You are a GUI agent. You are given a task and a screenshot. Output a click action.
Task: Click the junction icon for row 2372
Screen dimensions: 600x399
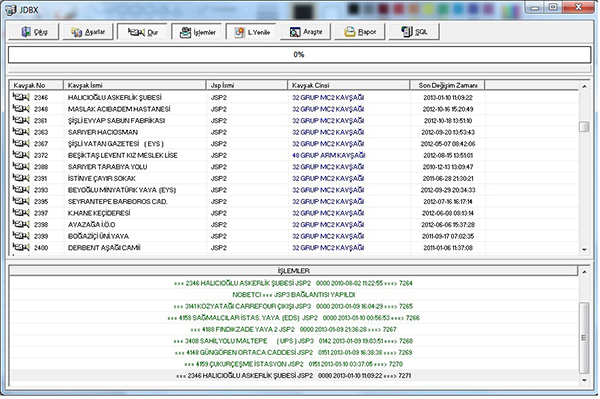(x=21, y=155)
